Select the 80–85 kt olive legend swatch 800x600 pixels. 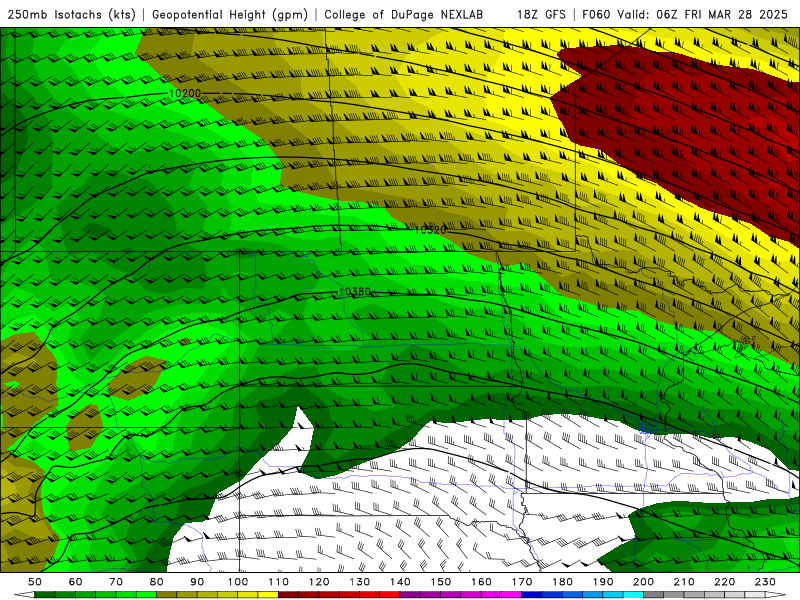pyautogui.click(x=166, y=595)
